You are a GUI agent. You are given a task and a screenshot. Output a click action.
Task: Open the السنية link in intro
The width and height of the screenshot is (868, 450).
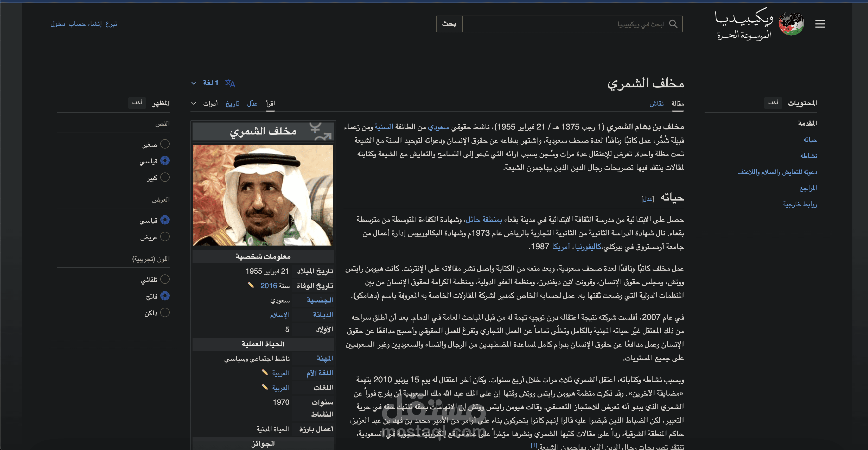384,127
